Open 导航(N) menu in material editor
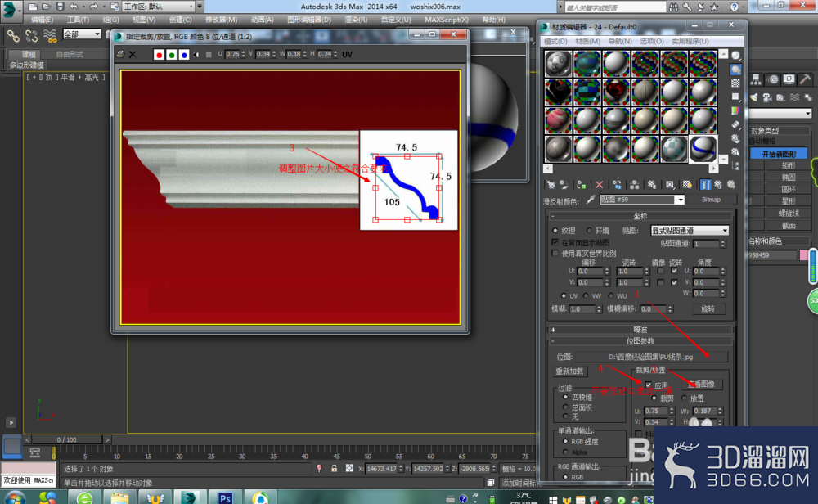The image size is (818, 504). (620, 41)
